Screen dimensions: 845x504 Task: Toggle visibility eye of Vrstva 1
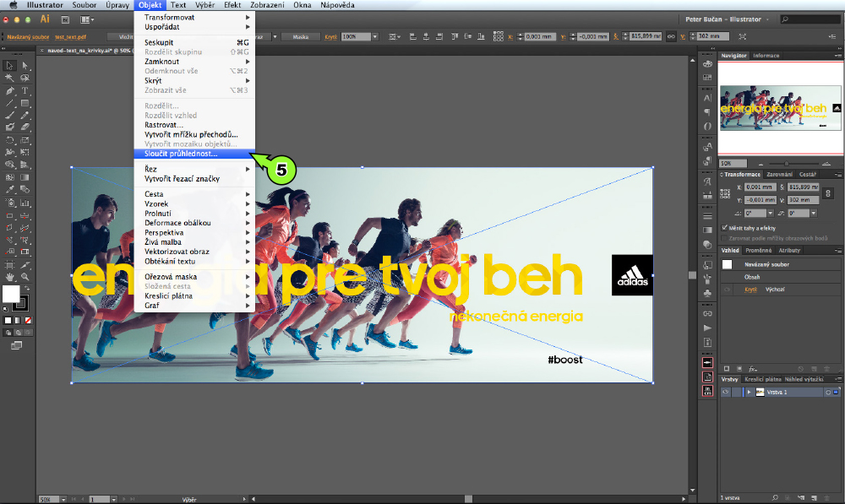[726, 392]
